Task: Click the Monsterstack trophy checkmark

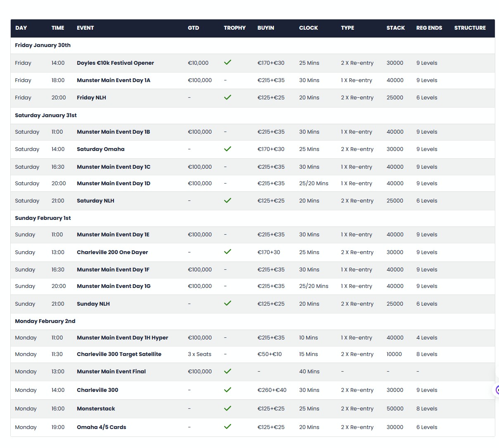Action: point(227,408)
